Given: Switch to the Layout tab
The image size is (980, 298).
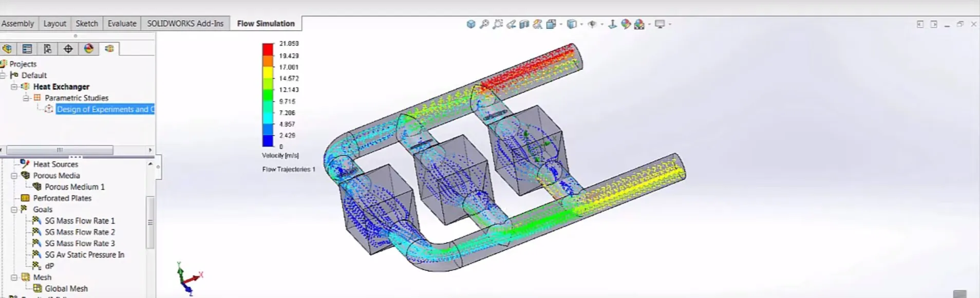Looking at the screenshot, I should (54, 24).
